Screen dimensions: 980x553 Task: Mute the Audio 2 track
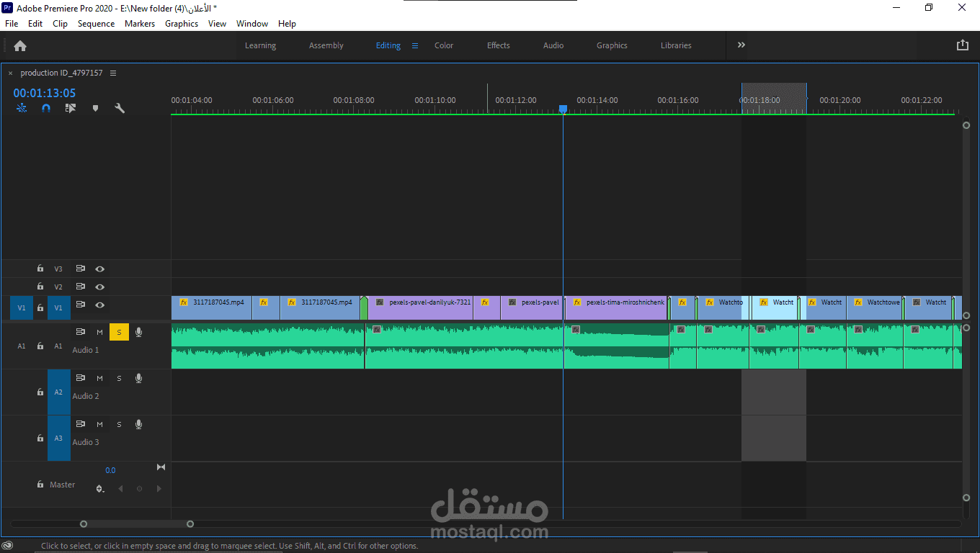click(99, 378)
